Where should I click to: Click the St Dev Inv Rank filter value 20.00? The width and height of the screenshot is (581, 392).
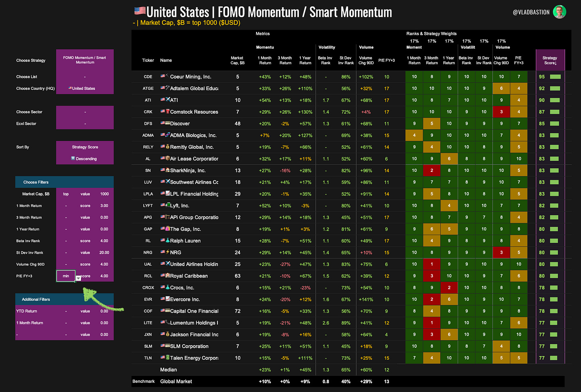coord(105,252)
